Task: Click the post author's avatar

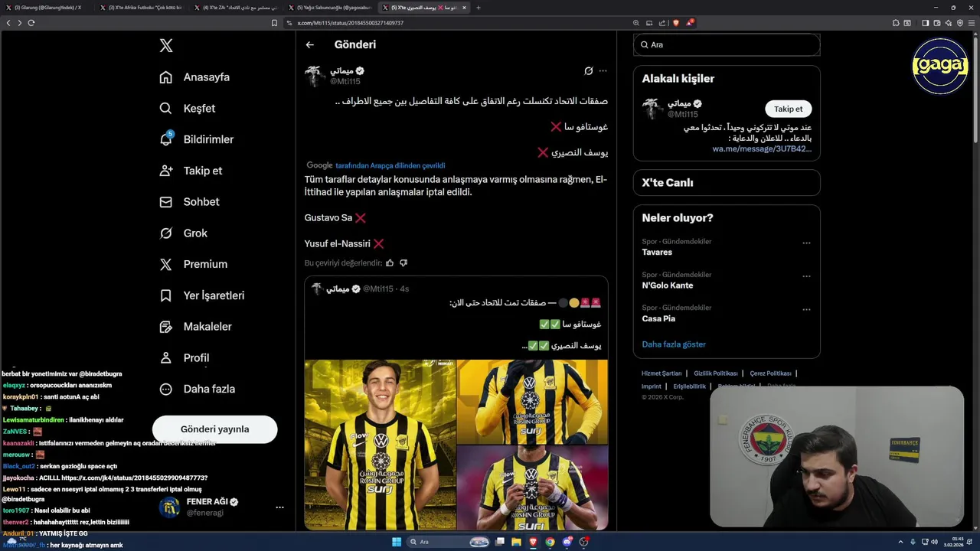Action: 315,76
